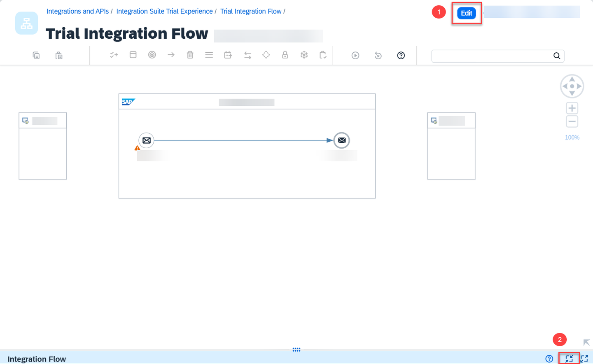Image resolution: width=593 pixels, height=364 pixels.
Task: Select the end message event node
Action: click(341, 140)
